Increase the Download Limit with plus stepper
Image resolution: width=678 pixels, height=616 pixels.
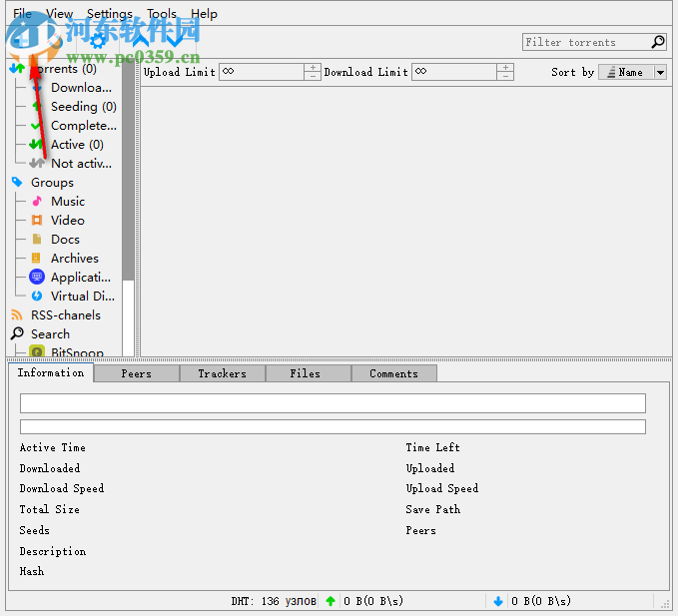[505, 68]
